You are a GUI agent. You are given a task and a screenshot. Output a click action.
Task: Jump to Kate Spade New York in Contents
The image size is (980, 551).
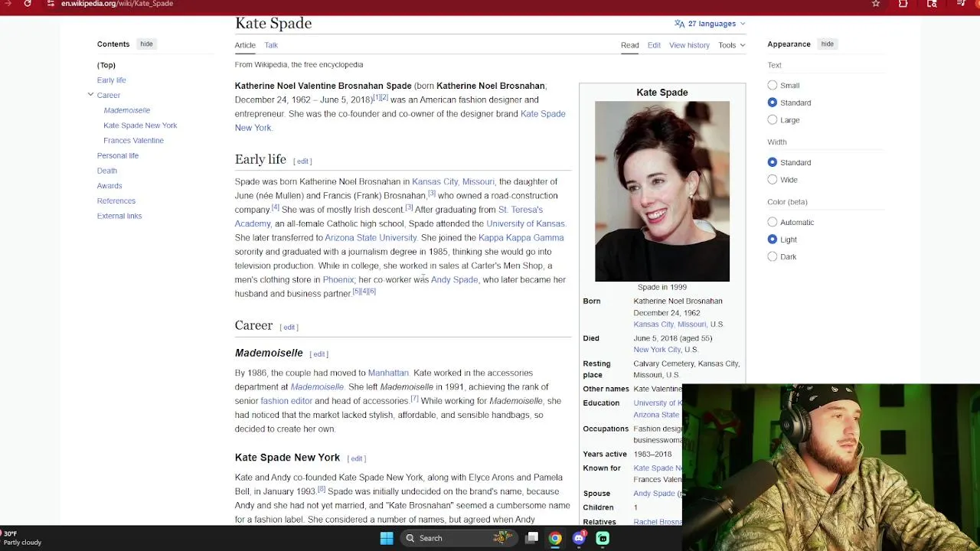[140, 126]
